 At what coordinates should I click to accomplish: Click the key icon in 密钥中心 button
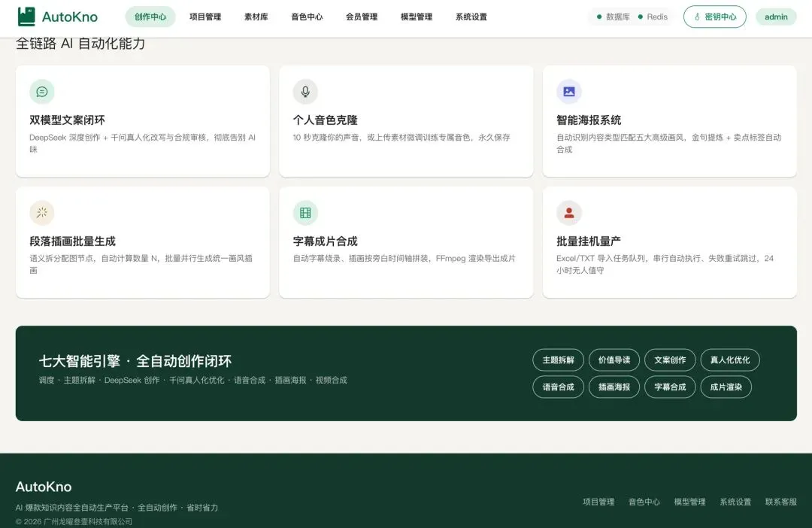coord(697,17)
